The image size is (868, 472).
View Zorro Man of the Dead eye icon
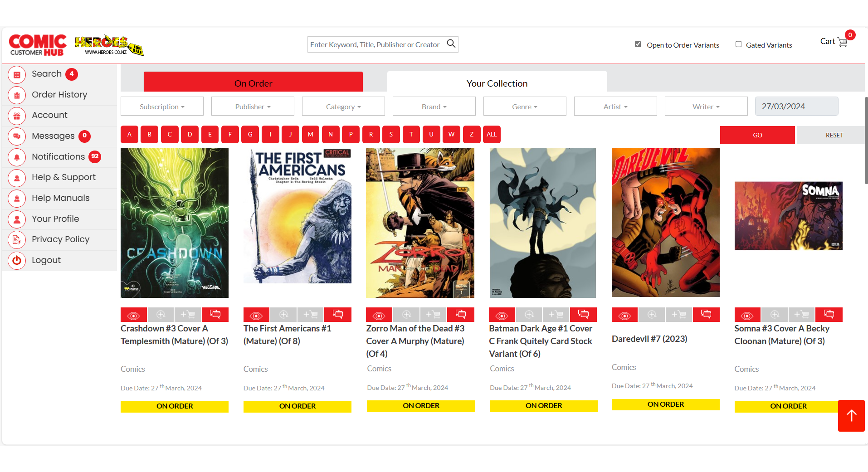pos(379,315)
